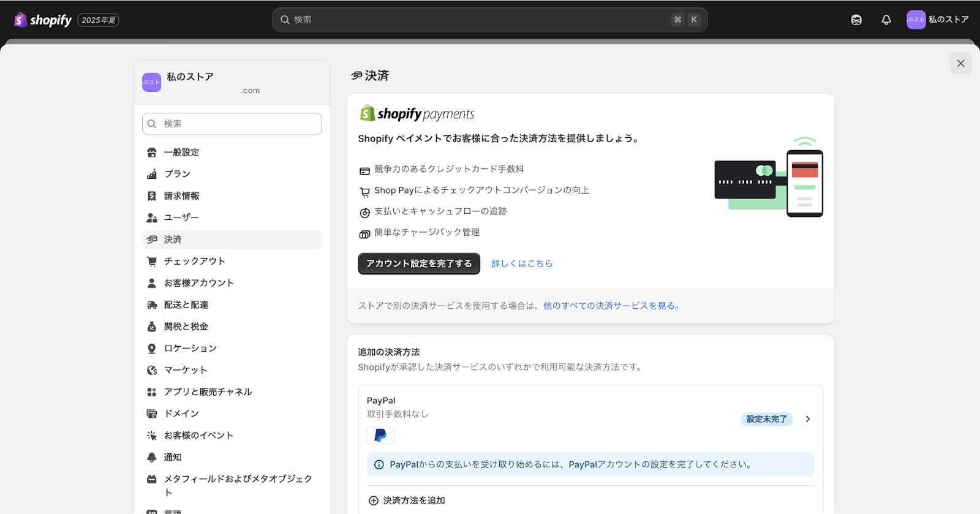Open 他のすべての決済サービスを見る link

(609, 306)
